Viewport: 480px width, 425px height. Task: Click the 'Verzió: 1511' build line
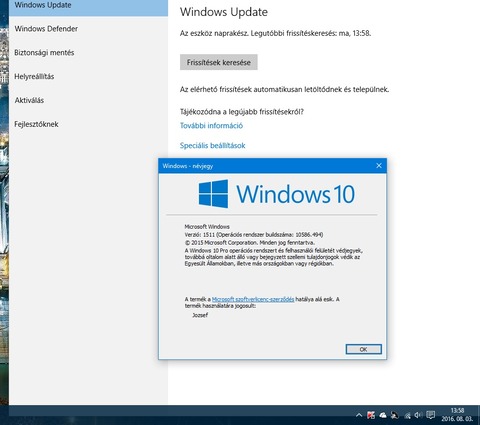(254, 234)
